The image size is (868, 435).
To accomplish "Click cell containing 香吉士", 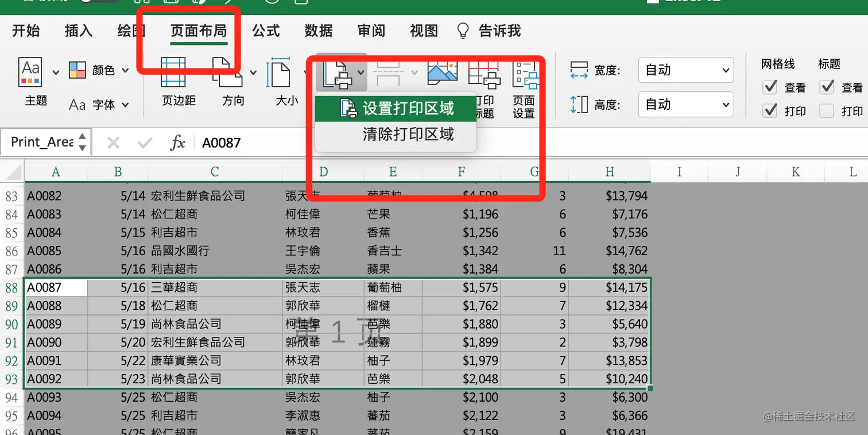I will pos(393,251).
